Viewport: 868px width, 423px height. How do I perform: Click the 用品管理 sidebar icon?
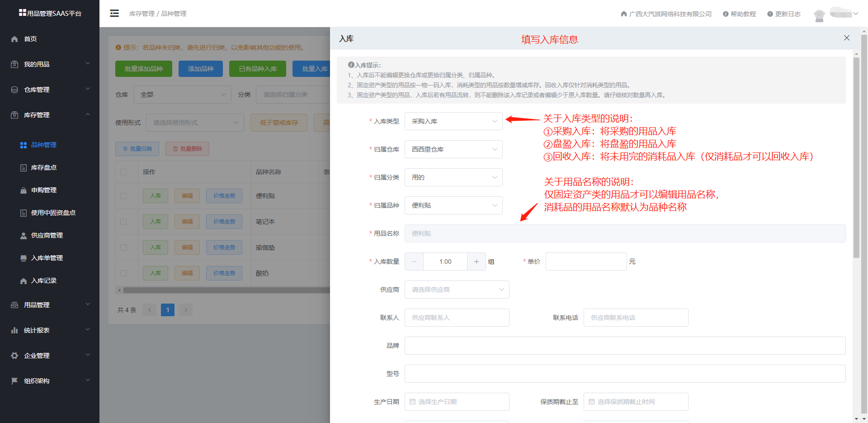[14, 305]
